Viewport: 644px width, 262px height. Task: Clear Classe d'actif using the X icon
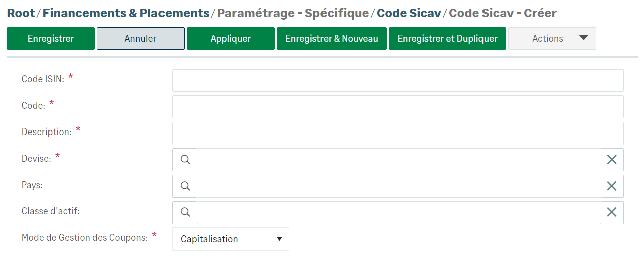[x=612, y=213]
